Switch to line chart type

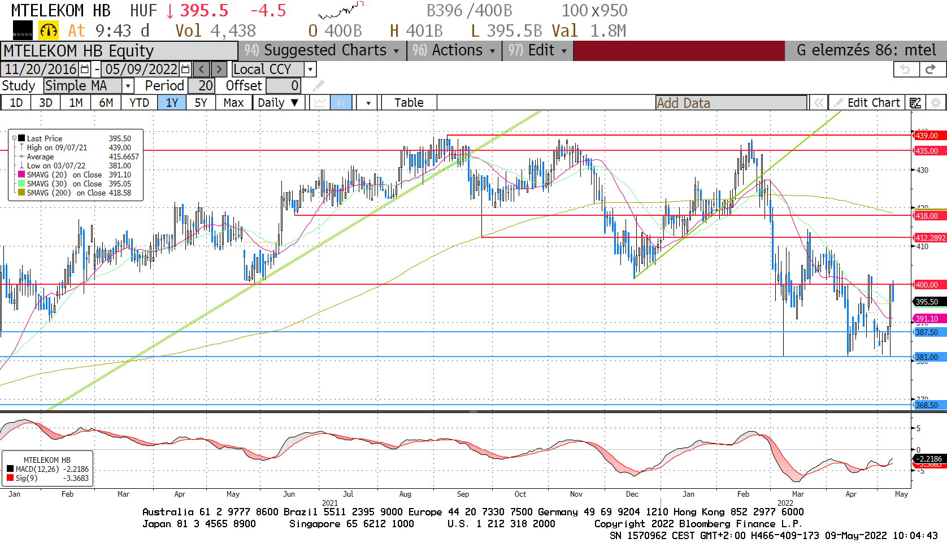320,103
